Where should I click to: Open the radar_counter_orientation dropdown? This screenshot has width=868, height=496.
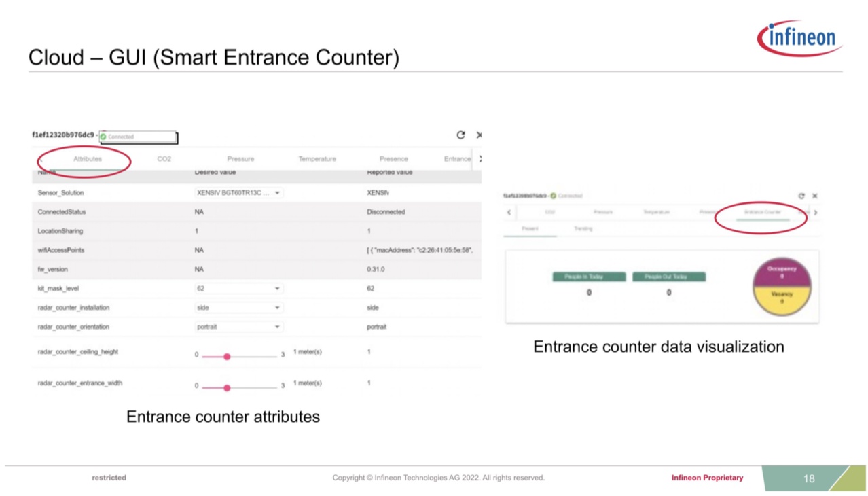239,327
